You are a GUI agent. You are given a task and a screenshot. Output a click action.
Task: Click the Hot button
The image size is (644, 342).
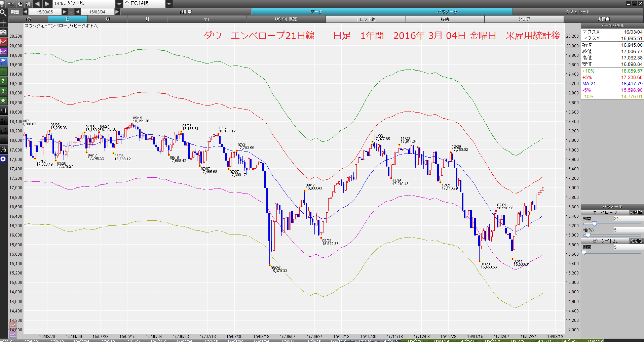tap(11, 4)
